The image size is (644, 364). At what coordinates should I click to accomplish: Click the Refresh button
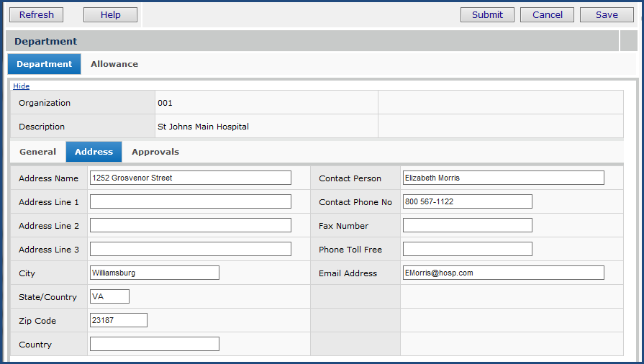(36, 15)
